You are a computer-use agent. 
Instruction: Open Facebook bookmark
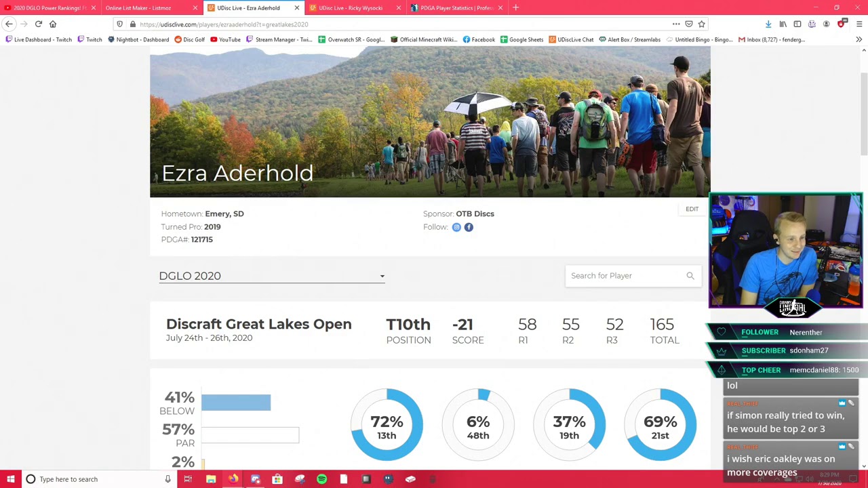coord(479,39)
